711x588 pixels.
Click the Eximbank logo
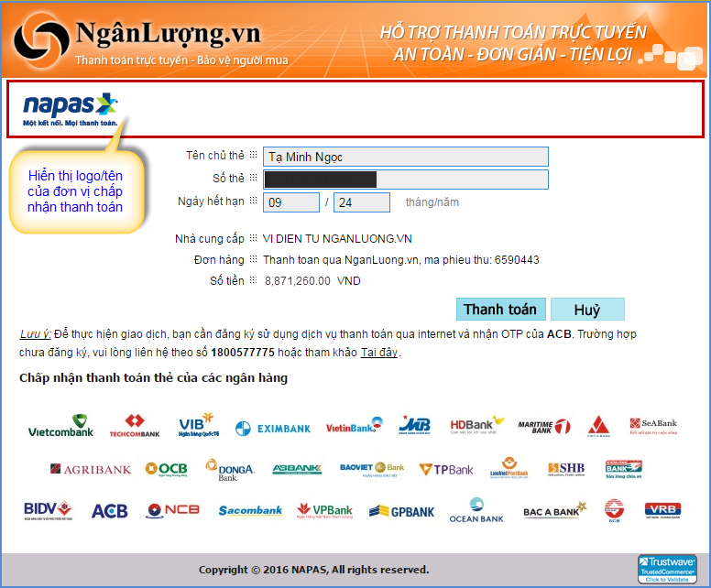click(x=273, y=428)
